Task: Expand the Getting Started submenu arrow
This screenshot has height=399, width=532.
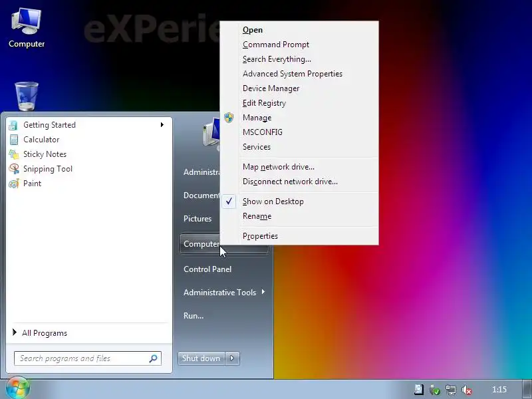Action: pos(162,125)
